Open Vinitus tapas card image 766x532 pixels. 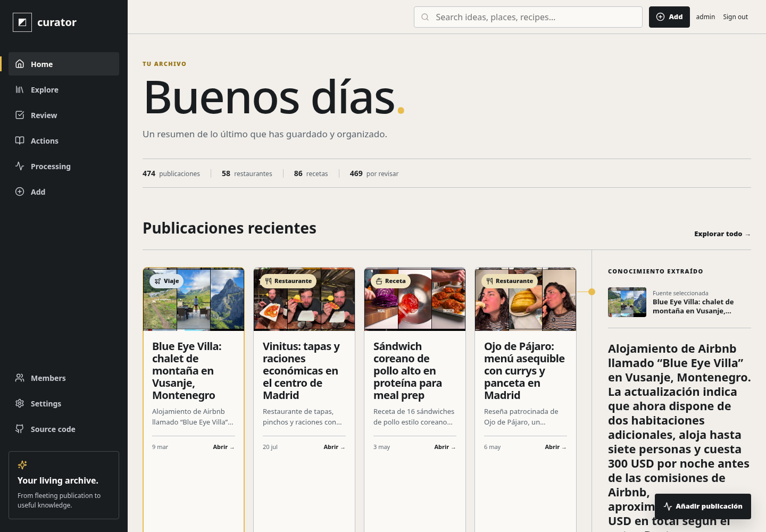(304, 299)
